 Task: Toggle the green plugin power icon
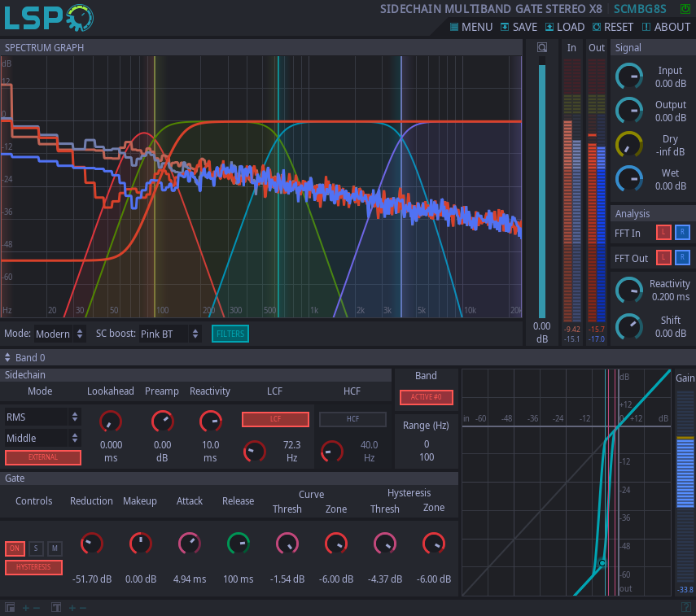685,9
